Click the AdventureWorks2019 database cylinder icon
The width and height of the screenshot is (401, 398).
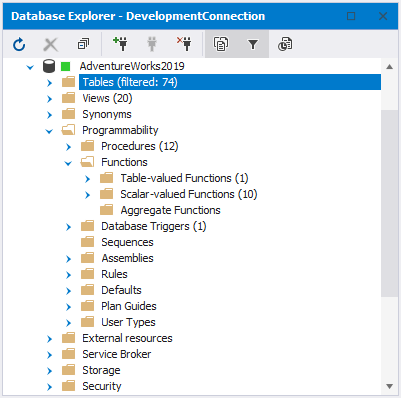click(x=49, y=66)
